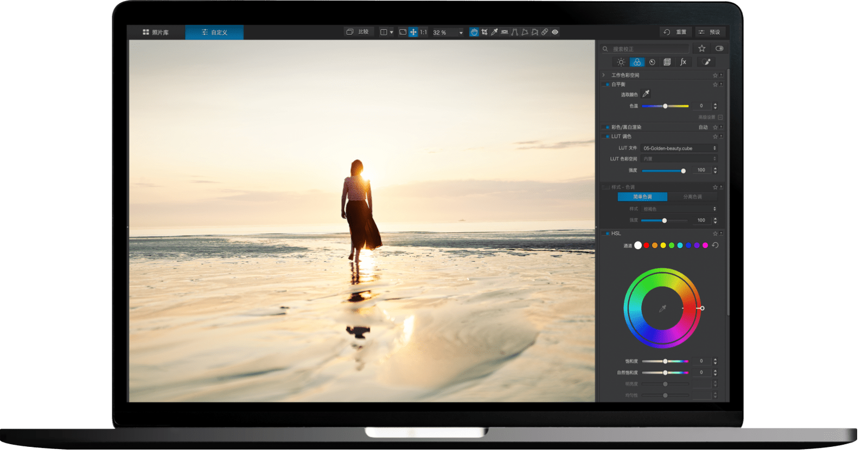Screen dimensions: 868x455
Task: Select the horizon straighten tool
Action: pos(505,32)
